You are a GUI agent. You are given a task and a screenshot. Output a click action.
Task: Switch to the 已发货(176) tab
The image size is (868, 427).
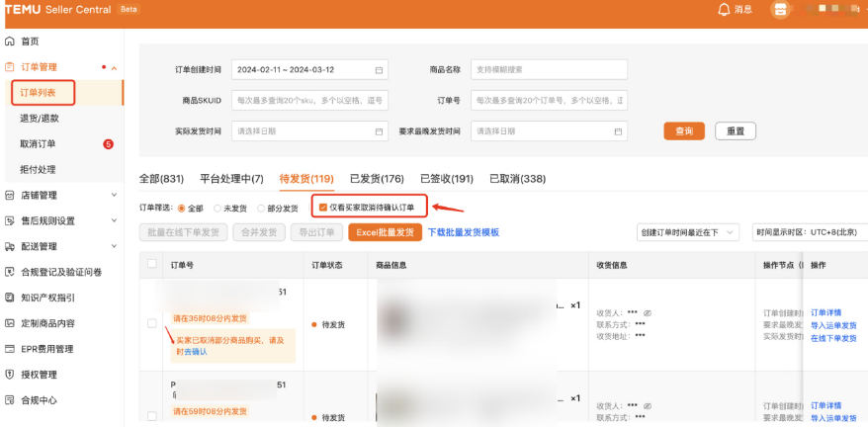pos(377,179)
